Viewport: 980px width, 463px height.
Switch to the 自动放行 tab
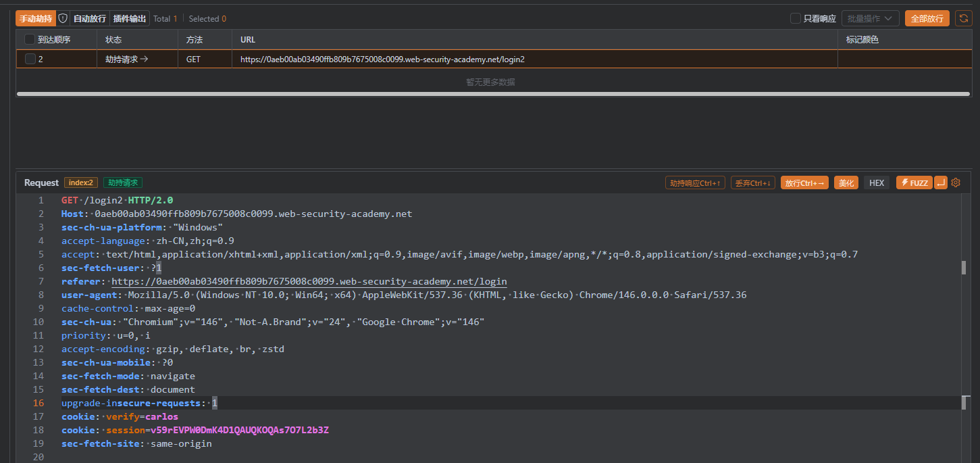89,18
